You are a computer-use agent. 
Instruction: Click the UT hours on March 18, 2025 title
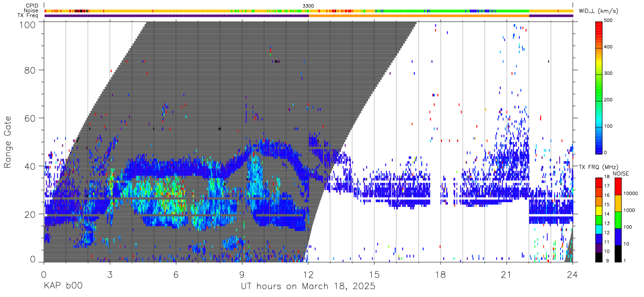308,287
